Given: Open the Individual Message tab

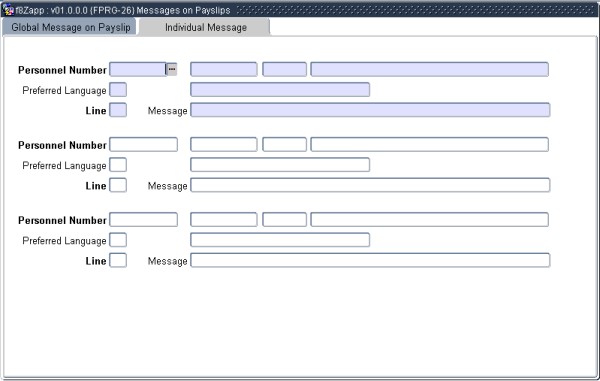Looking at the screenshot, I should (204, 27).
